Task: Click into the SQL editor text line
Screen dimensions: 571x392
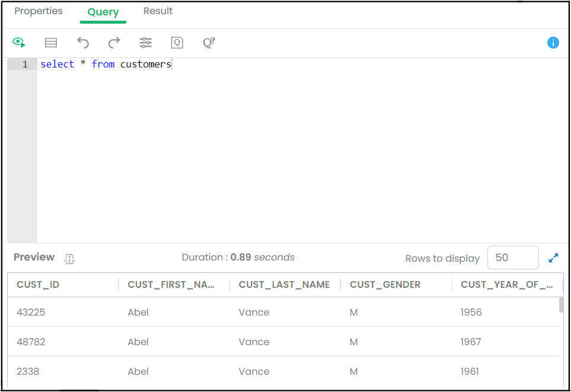Action: [x=302, y=64]
